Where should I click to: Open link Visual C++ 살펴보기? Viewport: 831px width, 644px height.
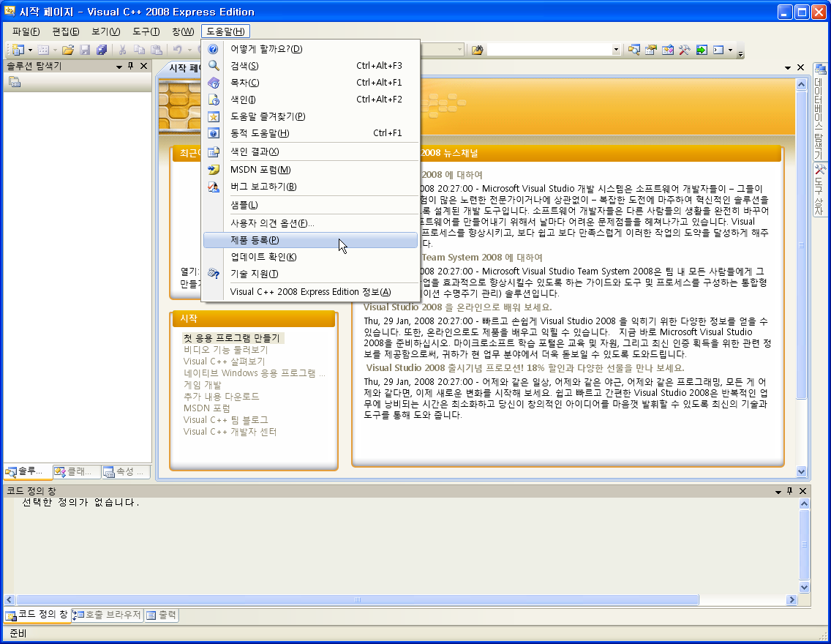(224, 362)
